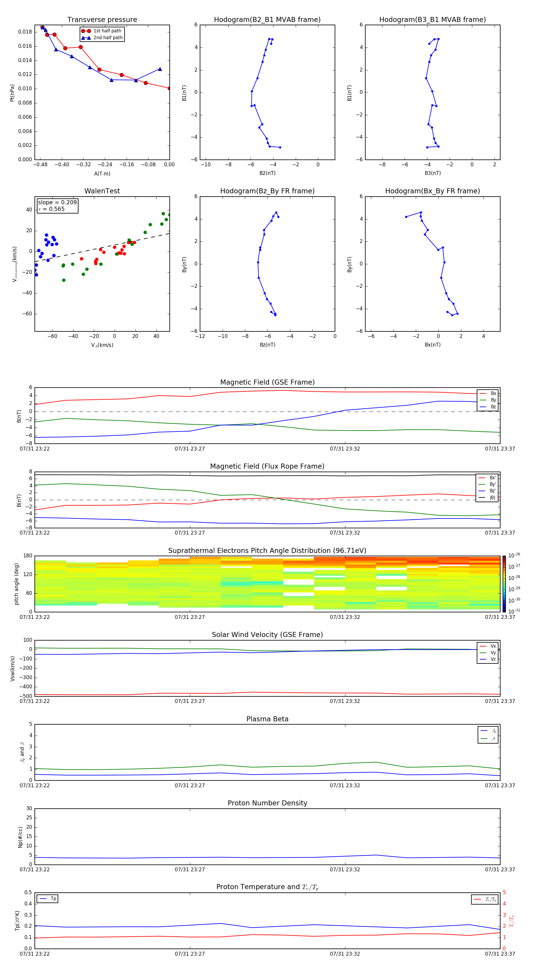The width and height of the screenshot is (535, 980).
Task: Click the '10^-26' colorbar tick label
Action: [514, 555]
